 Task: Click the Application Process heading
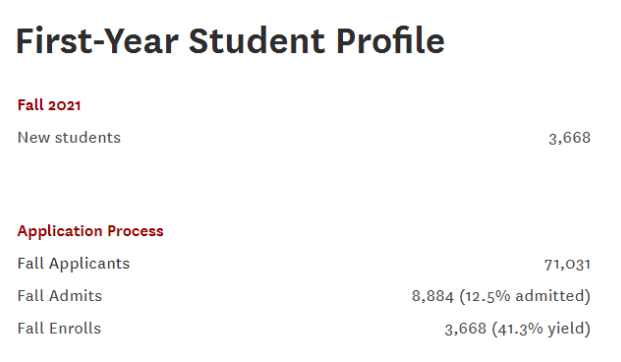tap(90, 231)
